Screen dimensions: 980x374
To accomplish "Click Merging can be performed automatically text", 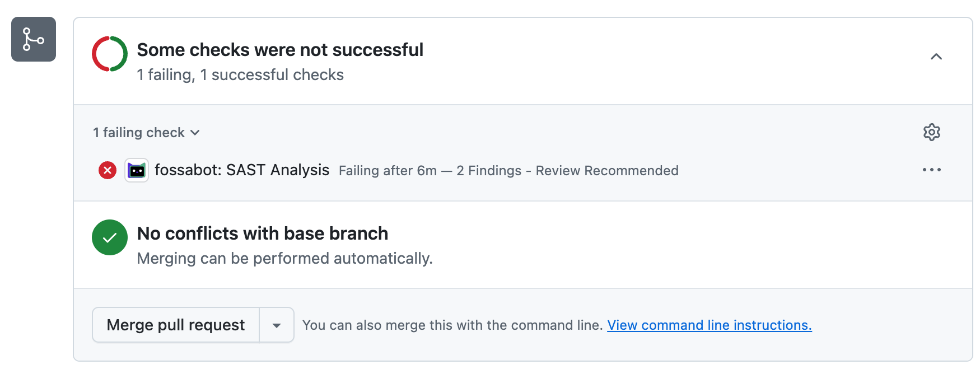I will [x=285, y=259].
